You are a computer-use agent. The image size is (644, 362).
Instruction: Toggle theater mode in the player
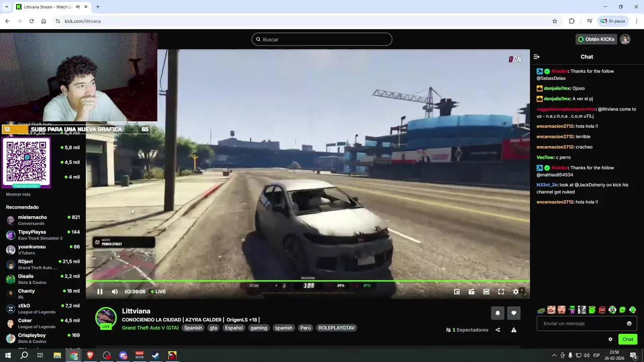(486, 292)
